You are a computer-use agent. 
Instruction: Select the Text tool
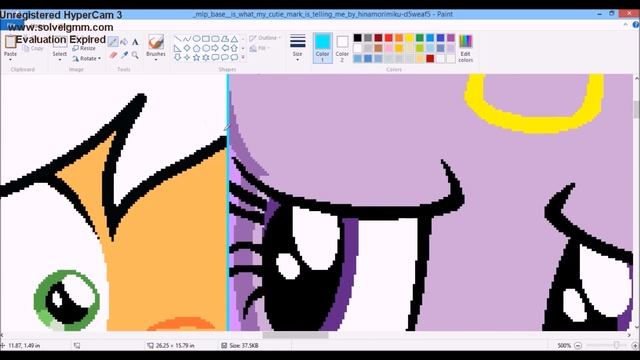coord(135,42)
